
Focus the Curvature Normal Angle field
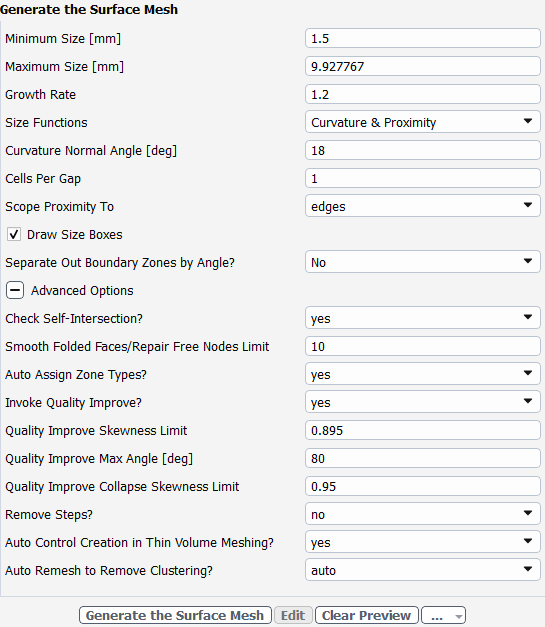(423, 150)
